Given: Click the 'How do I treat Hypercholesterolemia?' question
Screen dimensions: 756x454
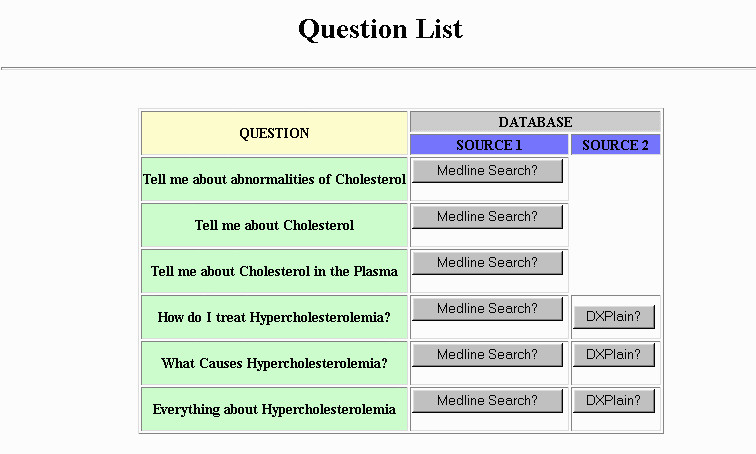Looking at the screenshot, I should [x=274, y=318].
